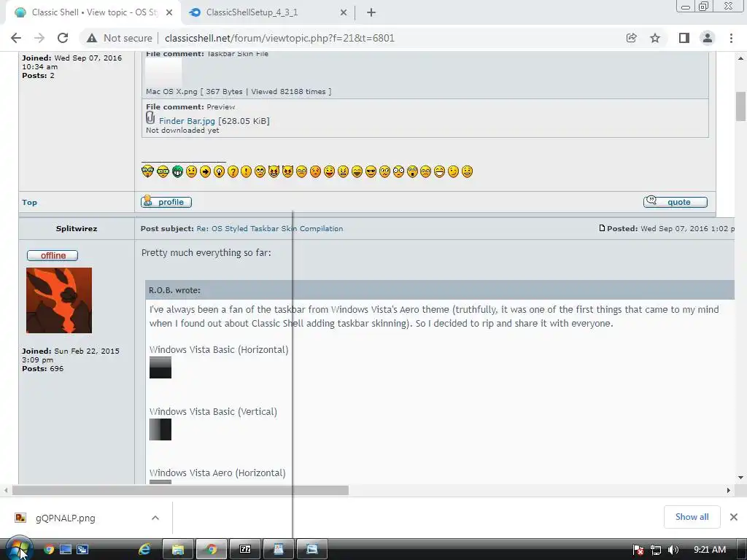Show all downloads
This screenshot has width=747, height=560.
coord(692,517)
